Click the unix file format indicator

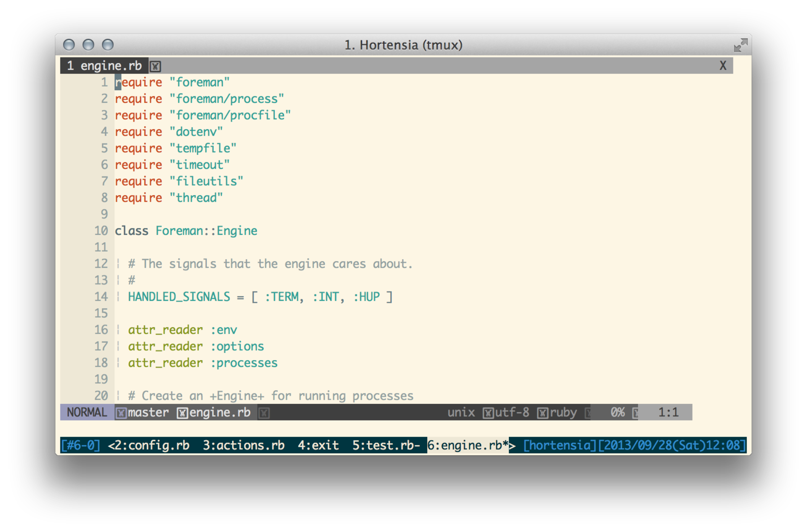[x=461, y=412]
